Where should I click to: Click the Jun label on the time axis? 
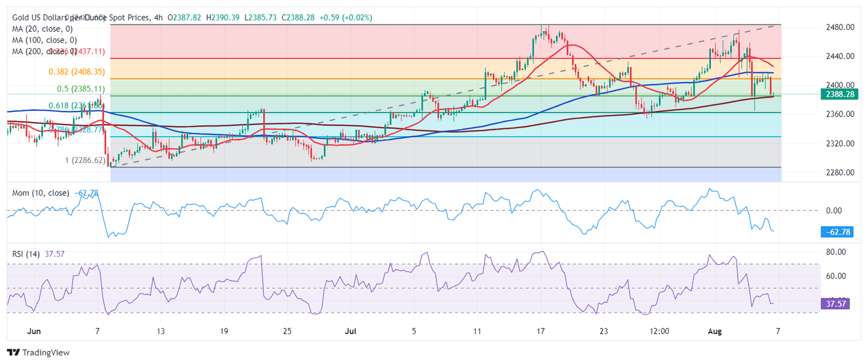(x=34, y=331)
